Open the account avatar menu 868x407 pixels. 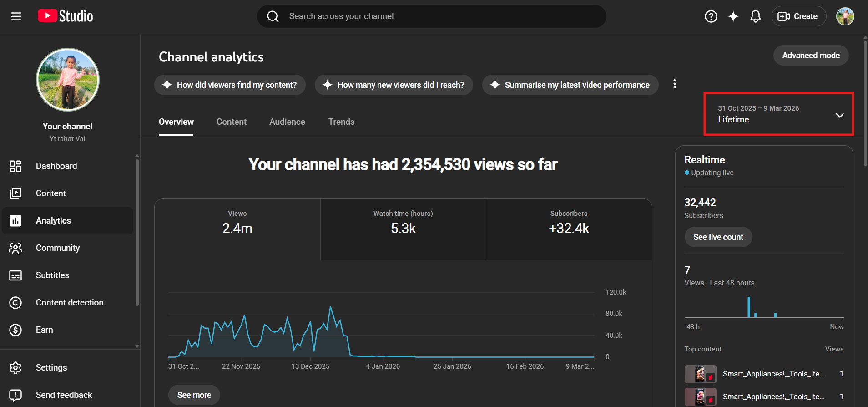[x=845, y=16]
